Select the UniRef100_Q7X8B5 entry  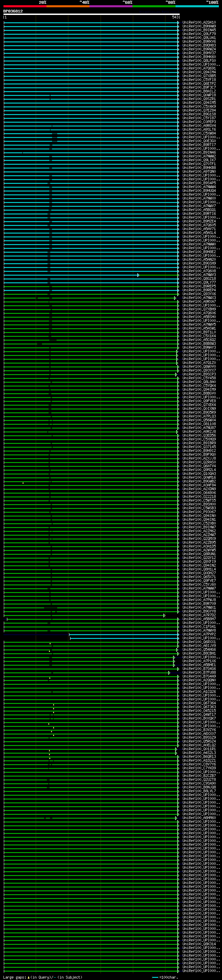click(199, 76)
